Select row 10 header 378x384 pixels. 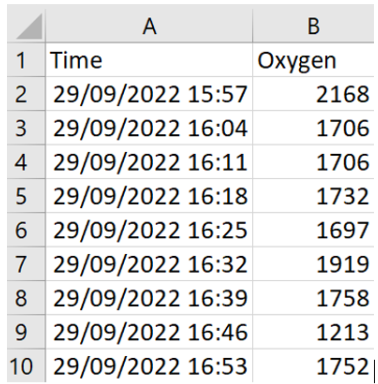tap(26, 366)
